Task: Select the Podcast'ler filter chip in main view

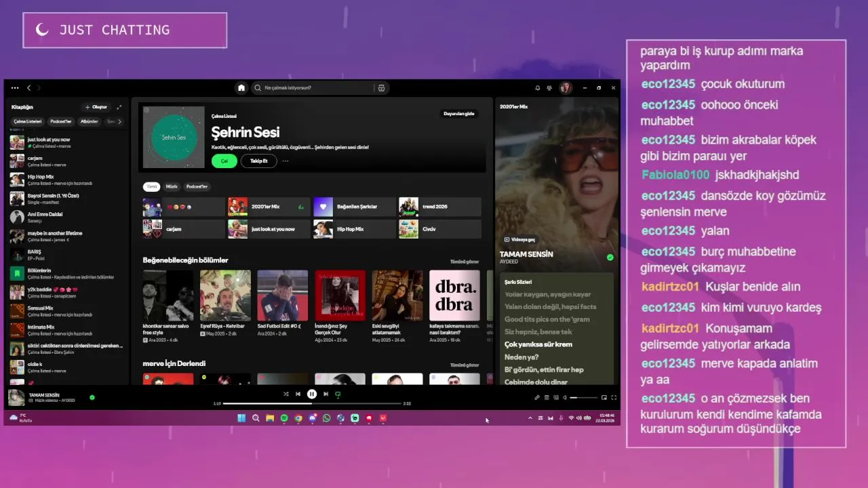Action: tap(197, 186)
